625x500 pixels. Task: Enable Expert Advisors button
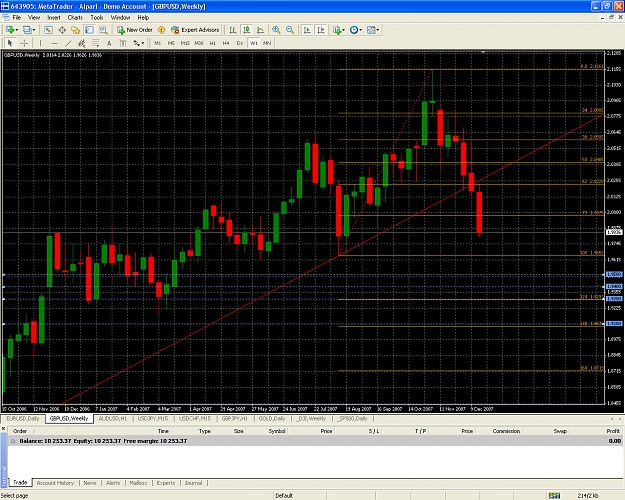tap(195, 30)
